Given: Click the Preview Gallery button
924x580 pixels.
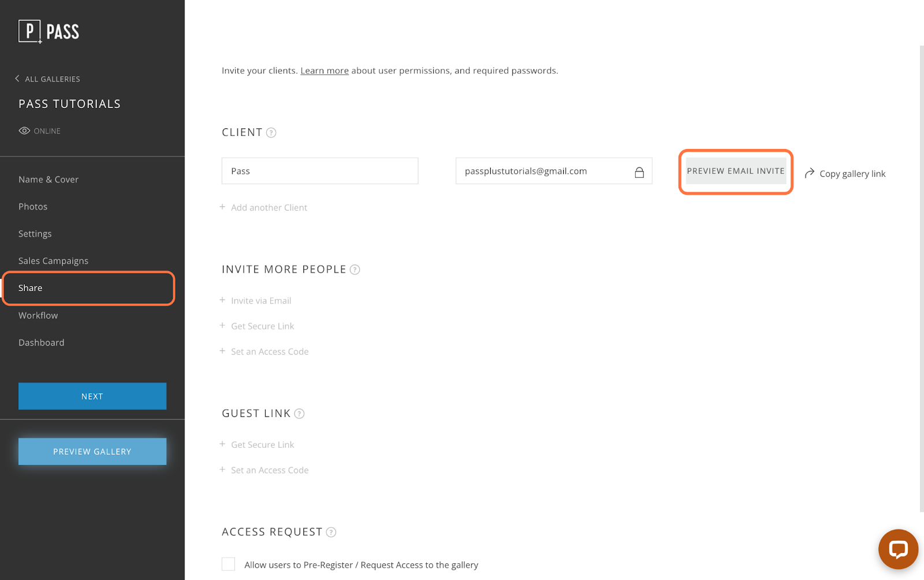Looking at the screenshot, I should coord(92,451).
